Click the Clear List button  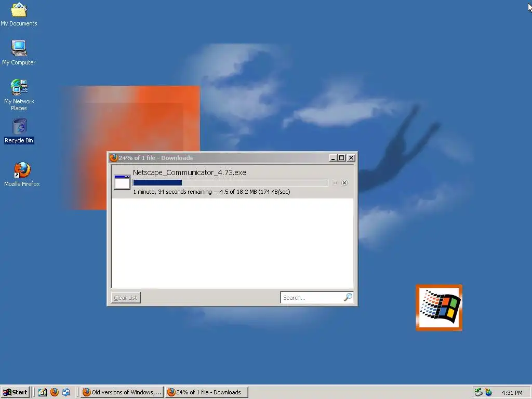pyautogui.click(x=126, y=298)
